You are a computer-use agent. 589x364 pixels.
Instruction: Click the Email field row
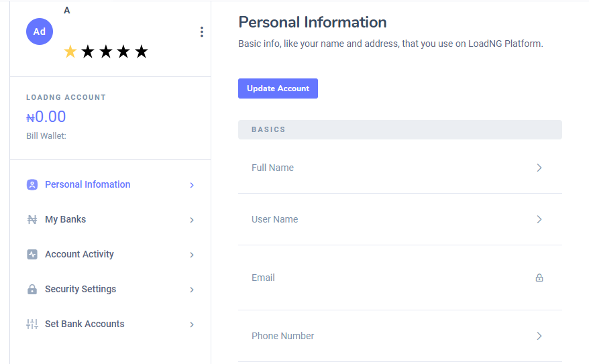tap(400, 278)
